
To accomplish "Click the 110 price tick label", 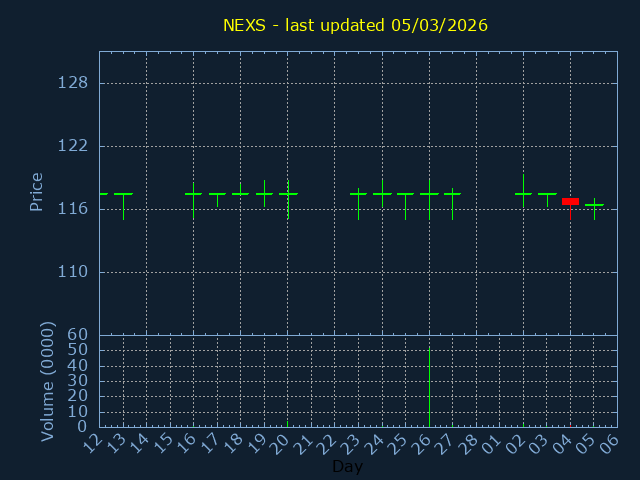I will pos(72,272).
